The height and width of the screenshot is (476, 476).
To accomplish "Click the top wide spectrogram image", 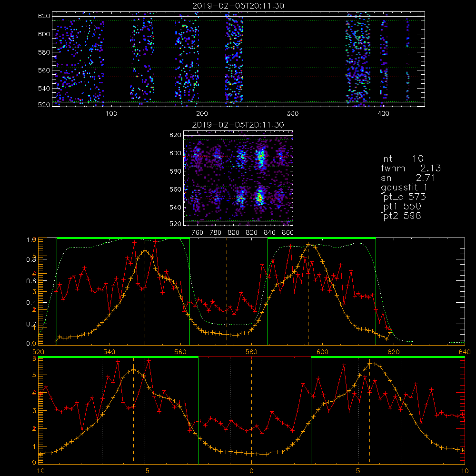I will (x=238, y=59).
